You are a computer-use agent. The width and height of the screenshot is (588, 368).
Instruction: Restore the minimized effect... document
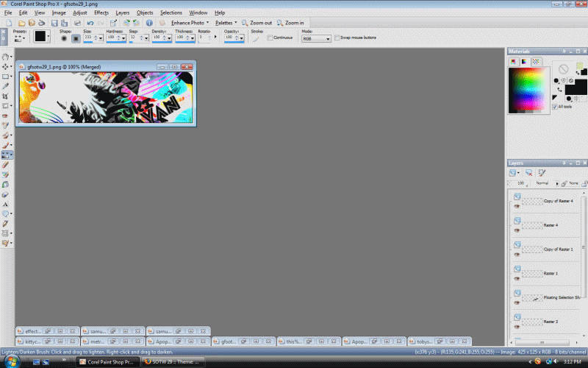click(x=47, y=331)
